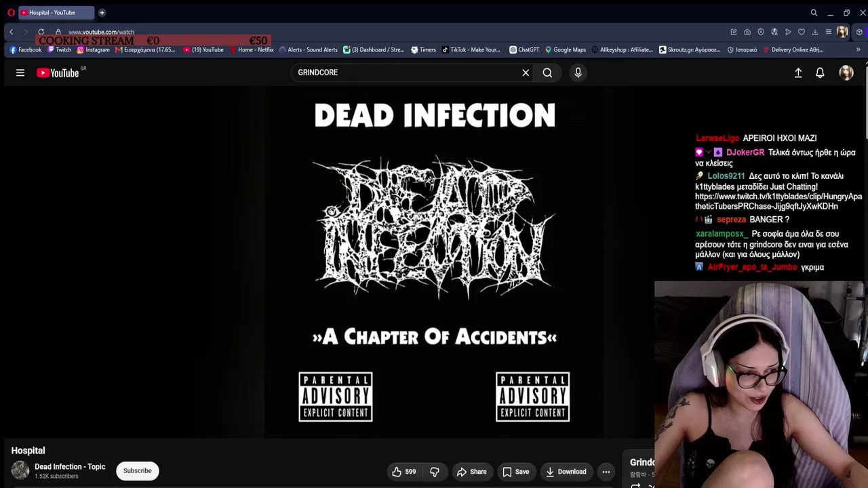Click the address bar URL

click(101, 32)
